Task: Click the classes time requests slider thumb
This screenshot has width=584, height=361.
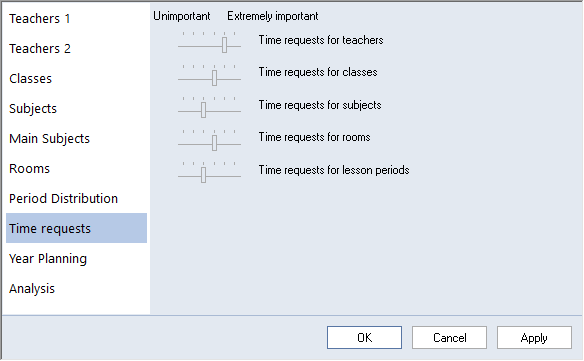Action: pyautogui.click(x=215, y=78)
